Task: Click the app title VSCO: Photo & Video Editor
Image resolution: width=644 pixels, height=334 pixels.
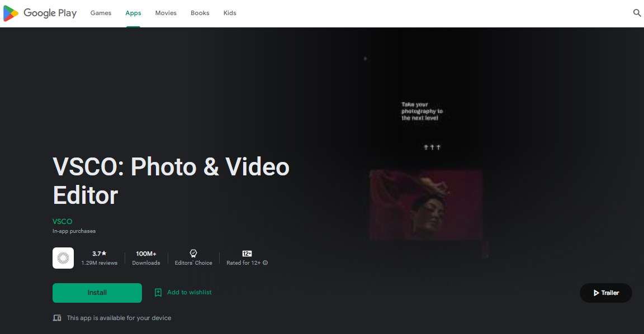Action: point(171,181)
